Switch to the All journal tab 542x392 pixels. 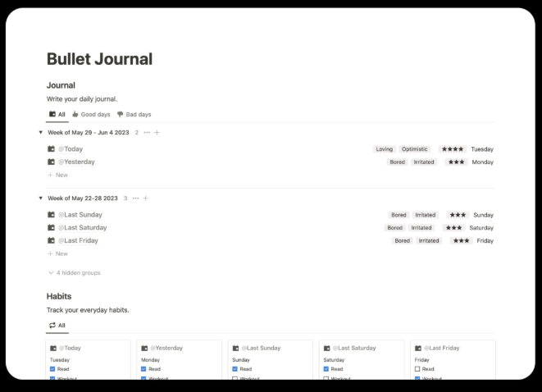57,115
